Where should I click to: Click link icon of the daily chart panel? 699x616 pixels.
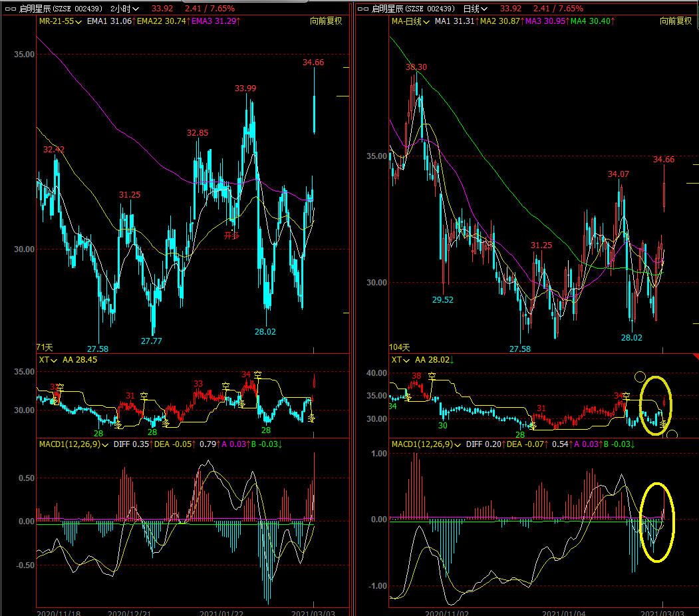pyautogui.click(x=363, y=9)
